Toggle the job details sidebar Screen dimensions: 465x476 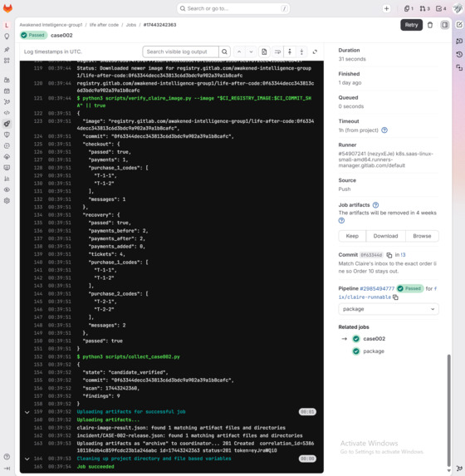[x=445, y=25]
